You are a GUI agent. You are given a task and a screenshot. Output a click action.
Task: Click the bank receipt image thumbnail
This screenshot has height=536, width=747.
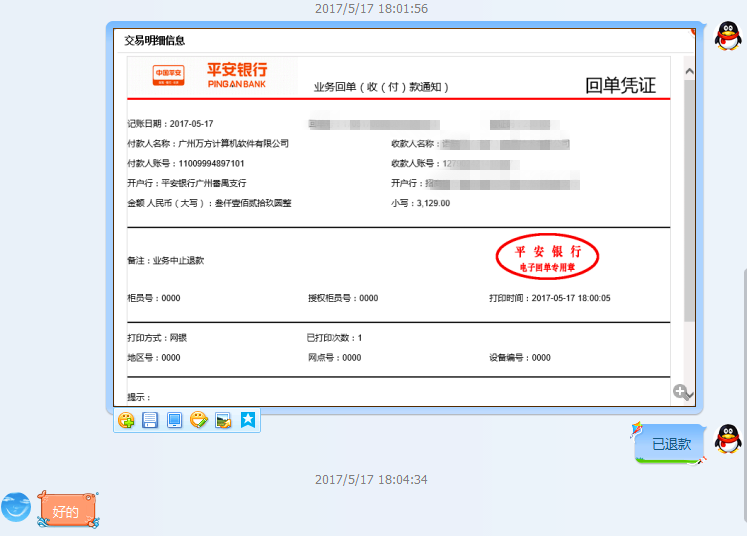click(x=404, y=217)
